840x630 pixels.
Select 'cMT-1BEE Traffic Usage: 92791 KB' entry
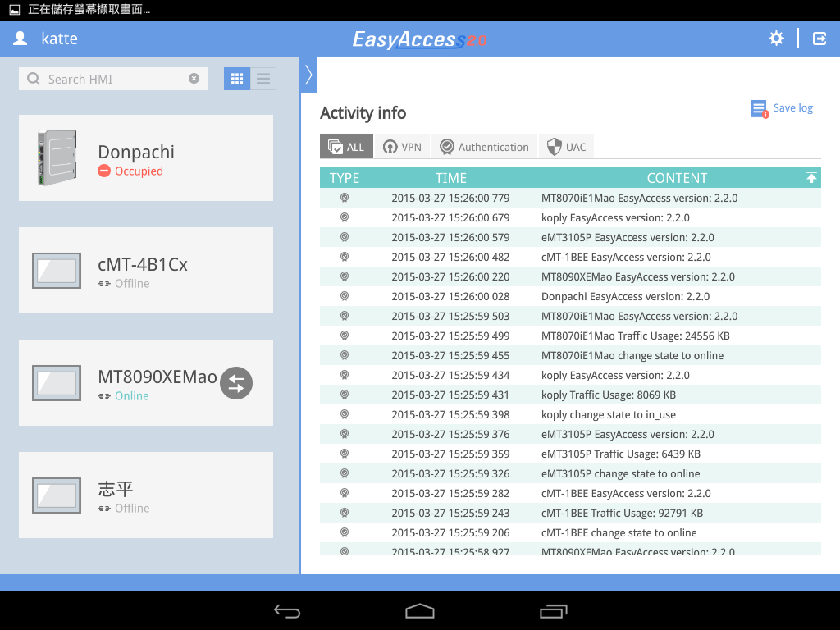click(570, 513)
